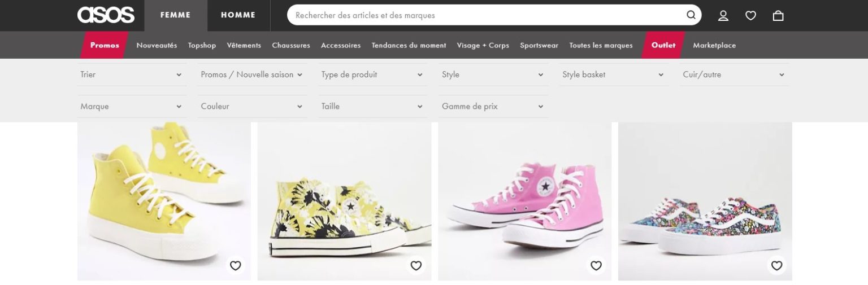
Task: Add floral Vans sneakers to favorites
Action: tap(776, 266)
